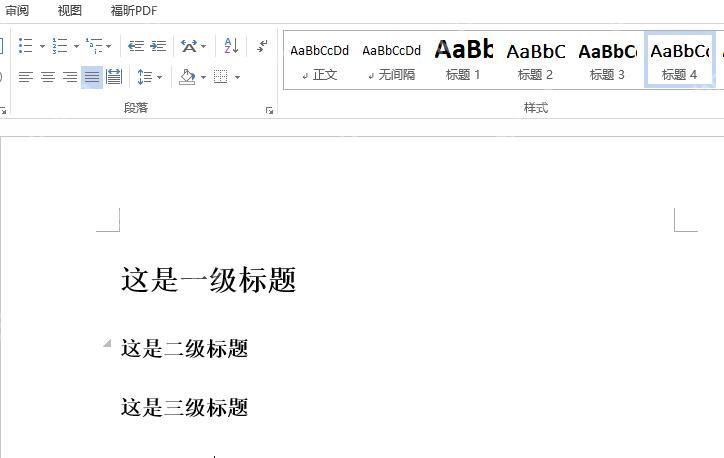The height and width of the screenshot is (458, 724).
Task: Open borders dropdown arrow
Action: point(237,77)
